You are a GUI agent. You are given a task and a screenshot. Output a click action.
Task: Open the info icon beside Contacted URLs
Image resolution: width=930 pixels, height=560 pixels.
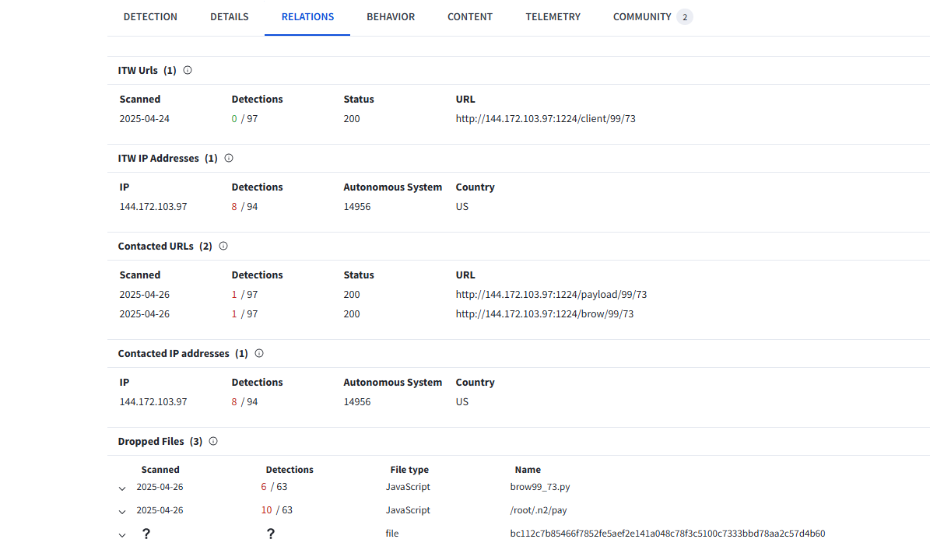coord(223,246)
